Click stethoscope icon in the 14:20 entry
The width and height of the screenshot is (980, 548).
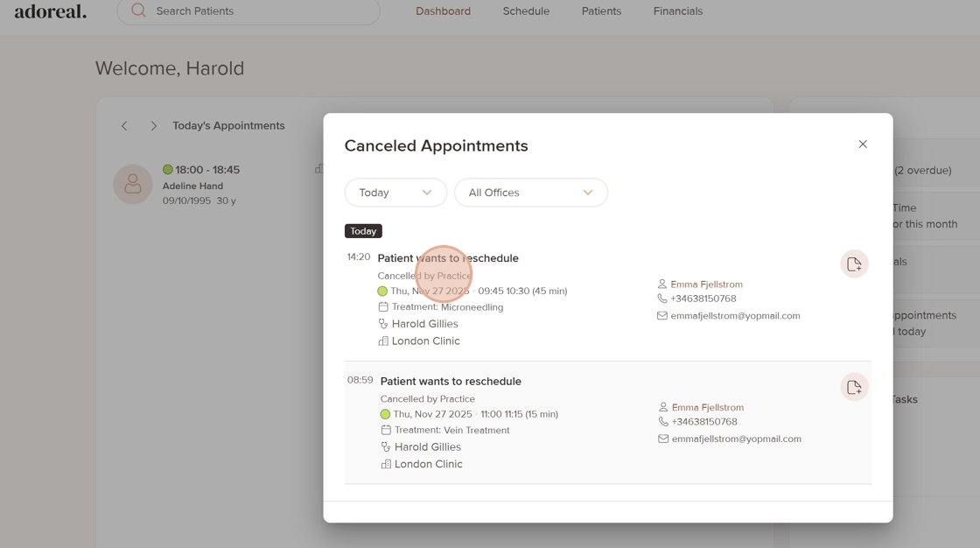[383, 324]
